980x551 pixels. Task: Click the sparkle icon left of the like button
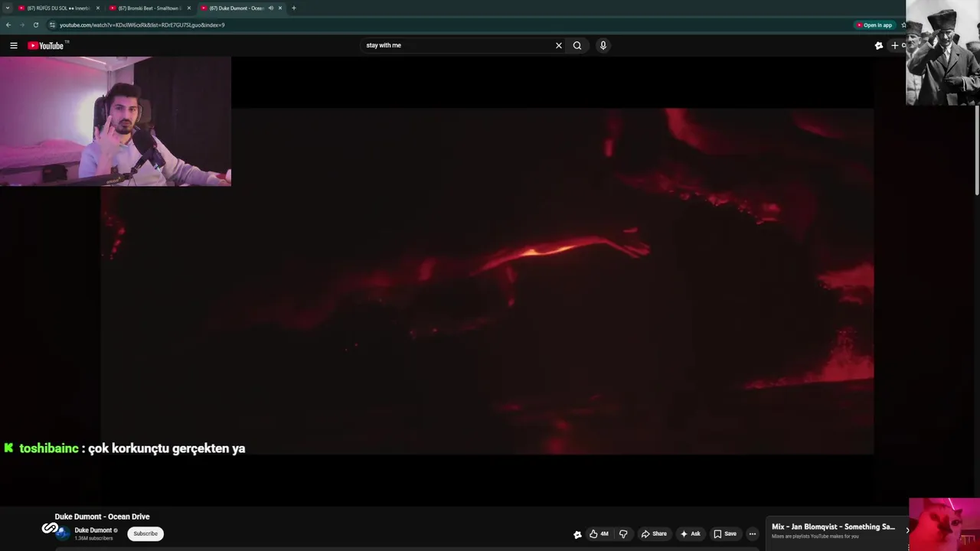(x=577, y=534)
